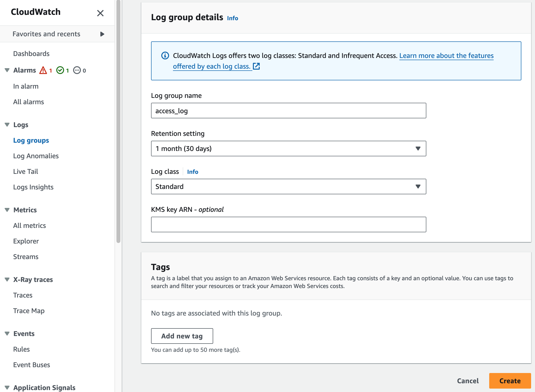Collapse the Alarms section triangle

(7, 70)
